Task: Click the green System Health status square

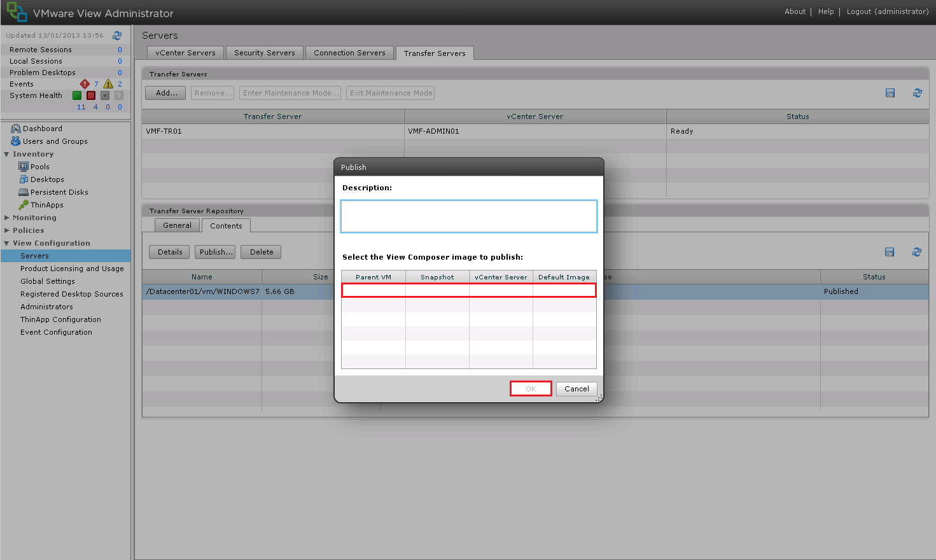Action: (x=77, y=95)
